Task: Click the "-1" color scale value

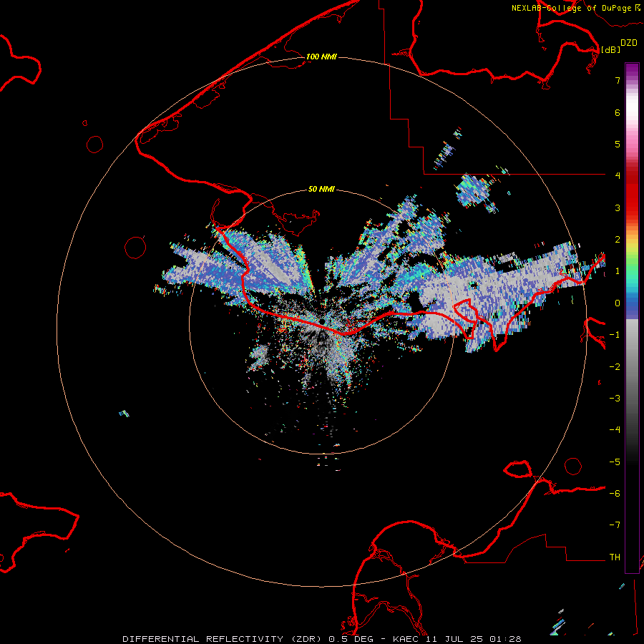Action: (x=615, y=335)
